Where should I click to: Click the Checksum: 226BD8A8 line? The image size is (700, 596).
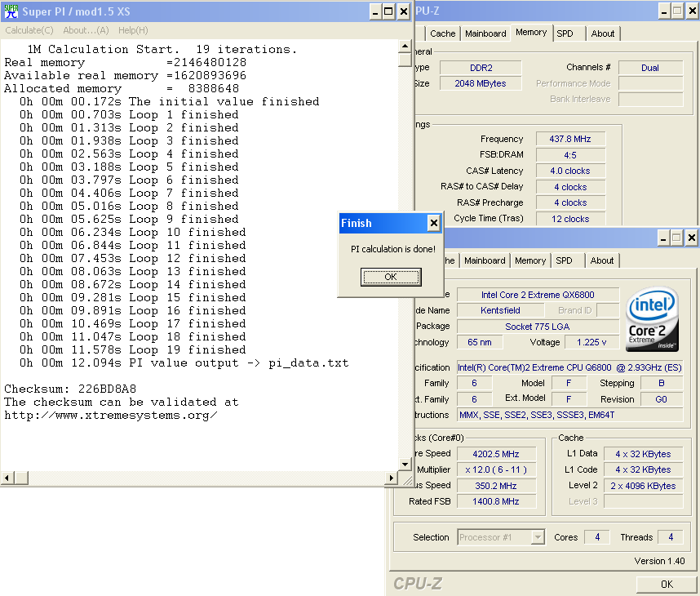pyautogui.click(x=70, y=389)
